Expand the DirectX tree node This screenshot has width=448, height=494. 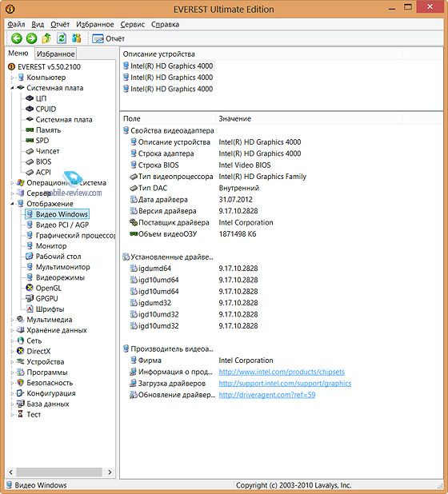tap(12, 351)
